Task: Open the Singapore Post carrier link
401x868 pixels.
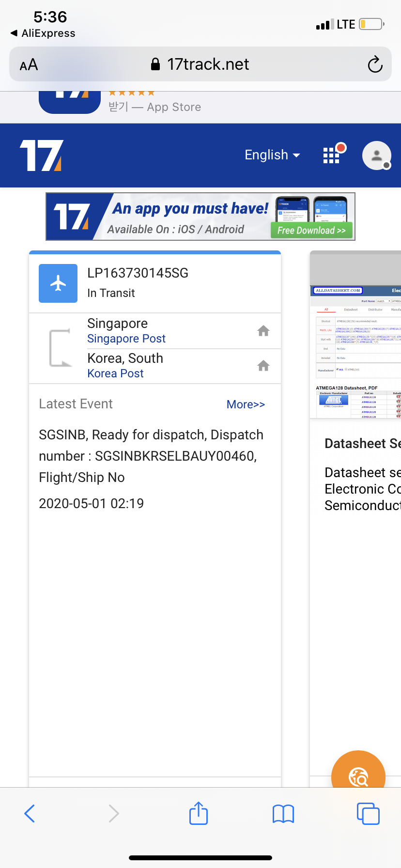Action: coord(126,339)
